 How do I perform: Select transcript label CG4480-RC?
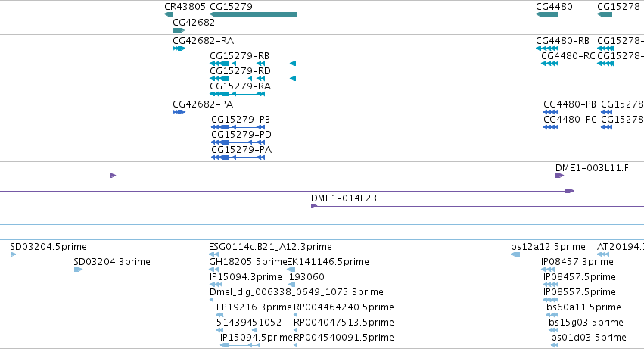tap(568, 56)
